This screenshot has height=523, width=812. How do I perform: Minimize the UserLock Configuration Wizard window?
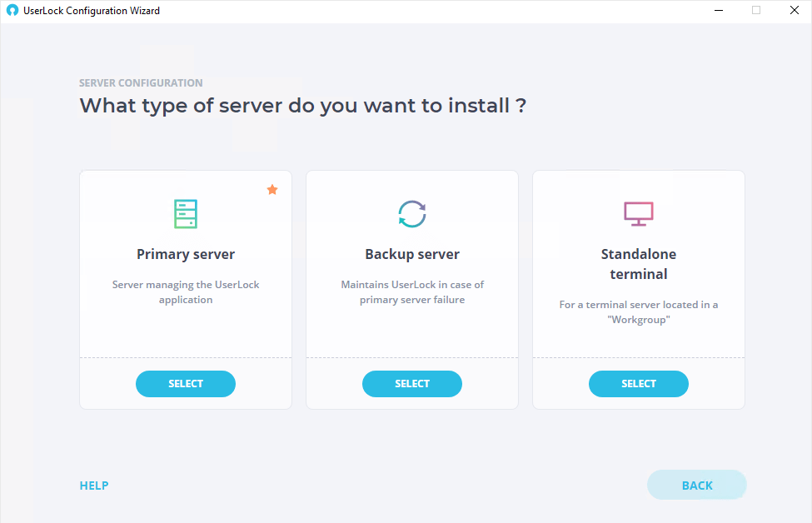coord(718,10)
